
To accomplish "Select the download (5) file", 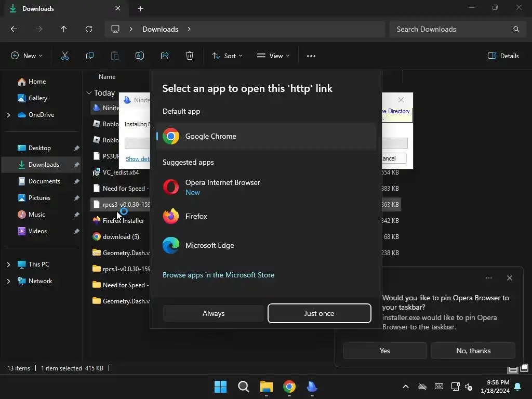I will coord(121,236).
